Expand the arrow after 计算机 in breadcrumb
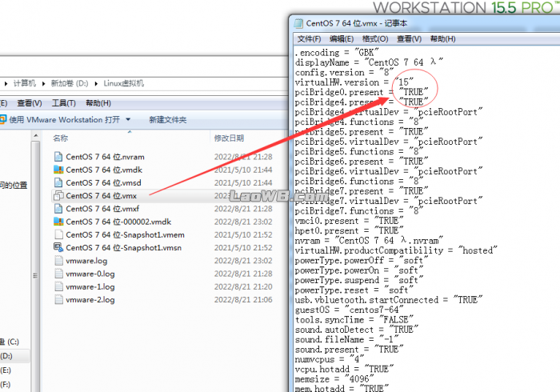Image resolution: width=560 pixels, height=392 pixels. 43,83
